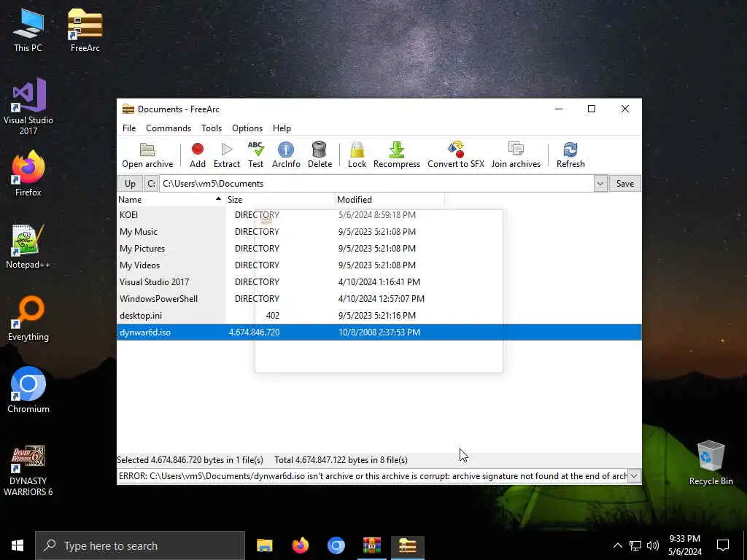Open Firefox from the taskbar
This screenshot has width=747, height=560.
[x=300, y=545]
